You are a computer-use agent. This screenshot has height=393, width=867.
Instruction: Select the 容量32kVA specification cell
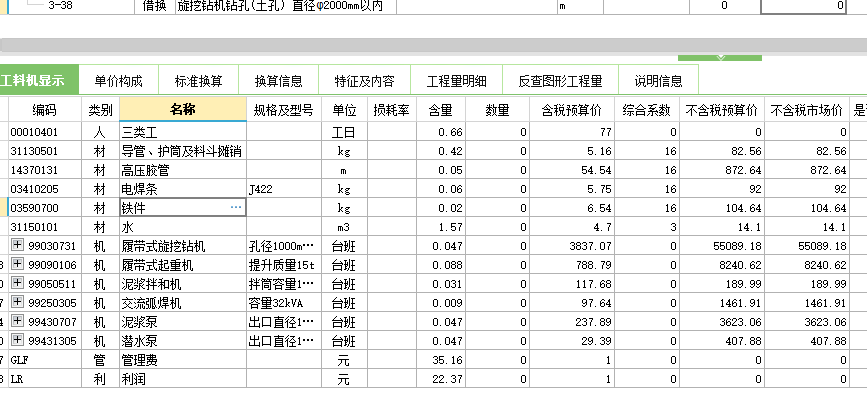pyautogui.click(x=284, y=302)
